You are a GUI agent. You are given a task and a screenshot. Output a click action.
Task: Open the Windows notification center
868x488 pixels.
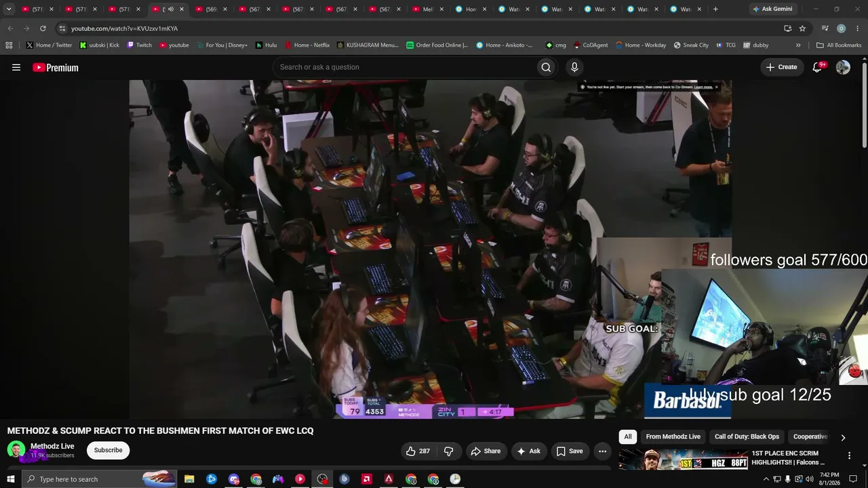[x=853, y=479]
